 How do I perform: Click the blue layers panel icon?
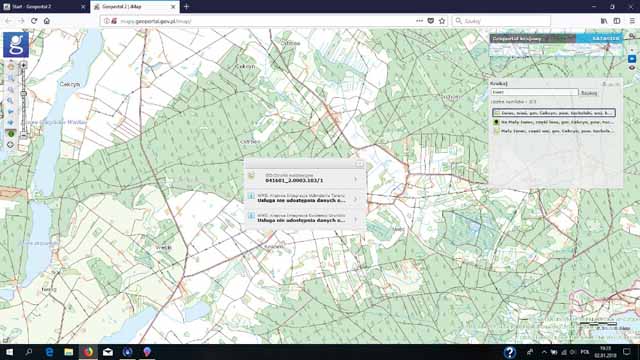pos(632,59)
